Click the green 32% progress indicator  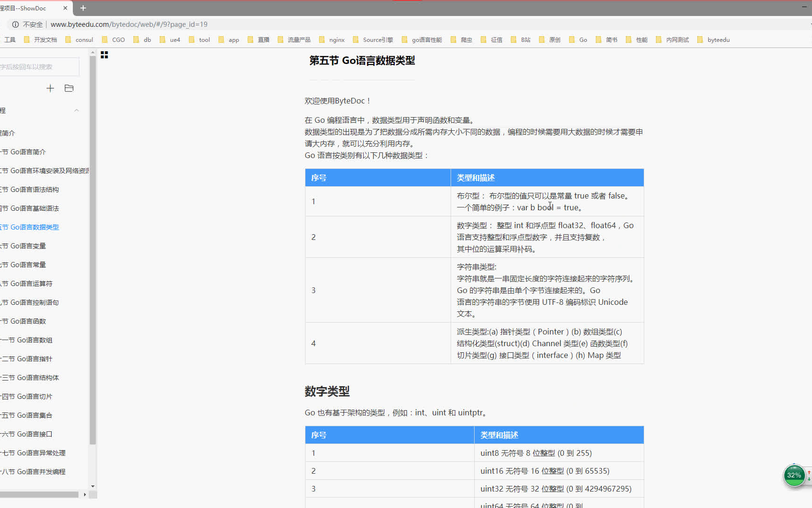pos(794,476)
